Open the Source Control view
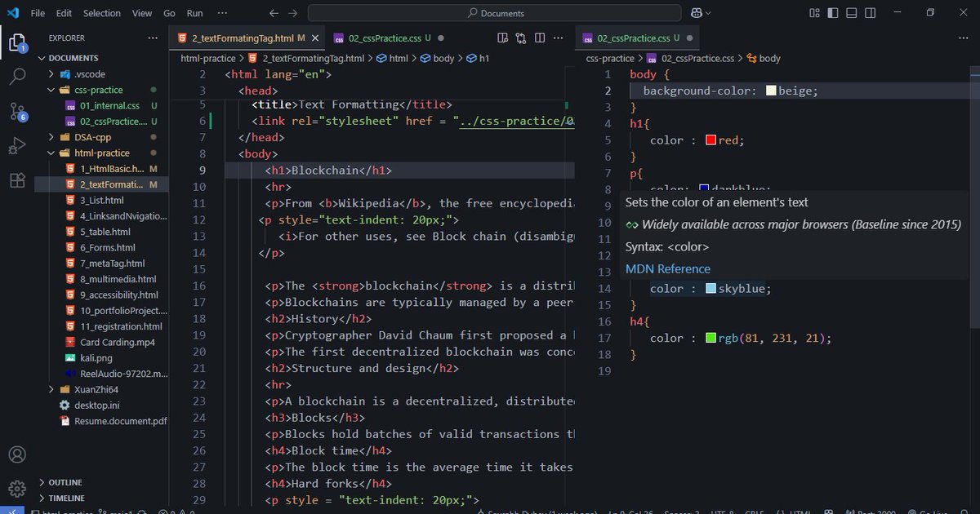Screen dimensions: 980x514 [x=17, y=112]
